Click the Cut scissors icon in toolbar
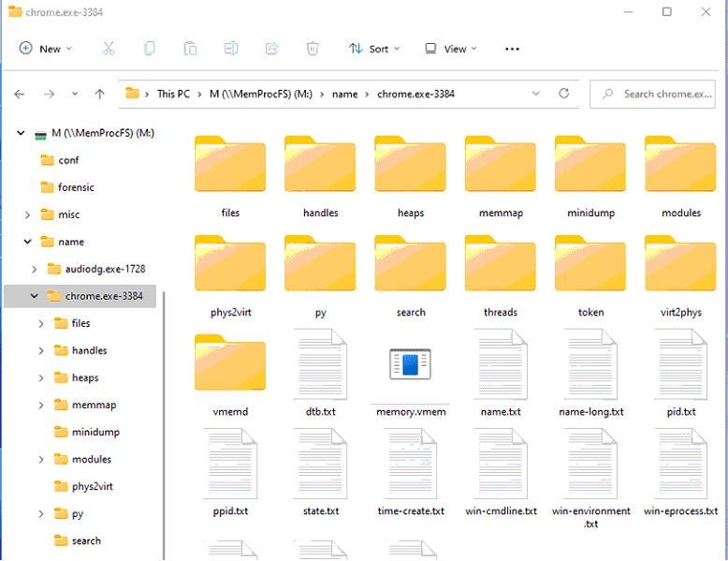 (x=109, y=49)
